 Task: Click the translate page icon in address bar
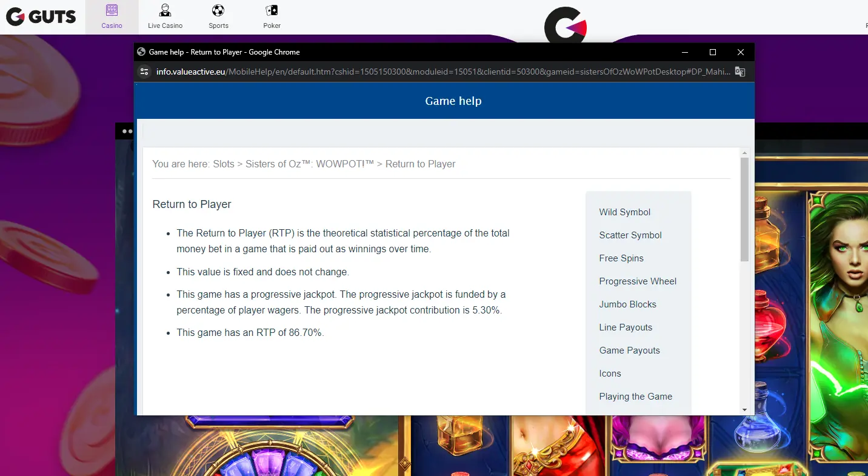(x=739, y=72)
